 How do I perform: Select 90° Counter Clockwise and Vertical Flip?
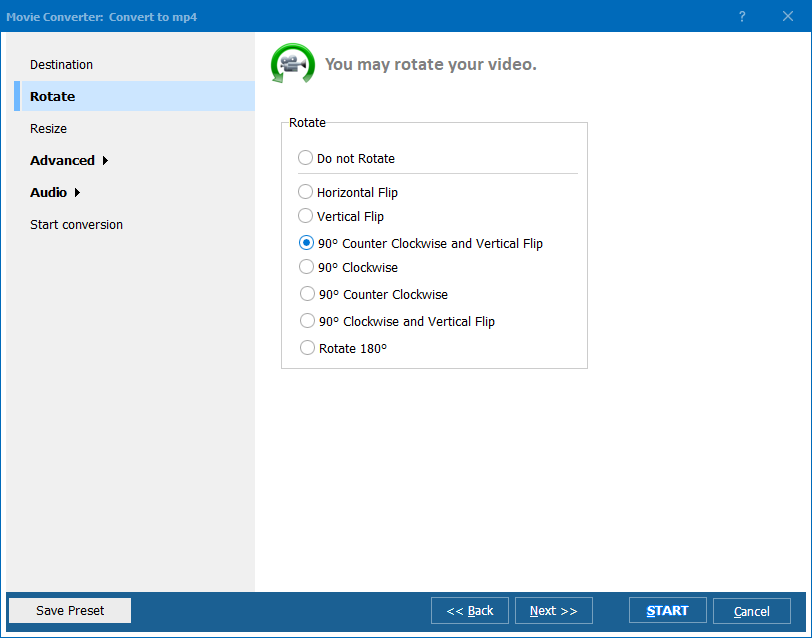306,243
